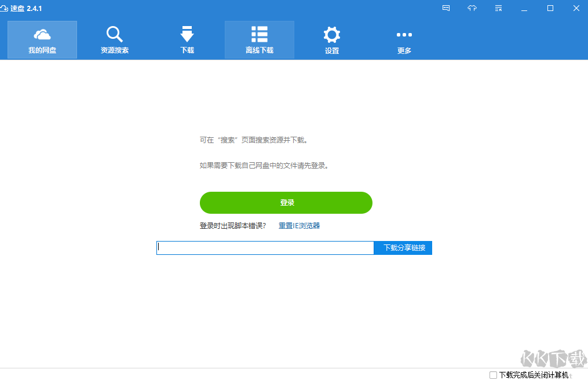This screenshot has width=588, height=380.
Task: Click the 下载分享链接 button
Action: [403, 247]
